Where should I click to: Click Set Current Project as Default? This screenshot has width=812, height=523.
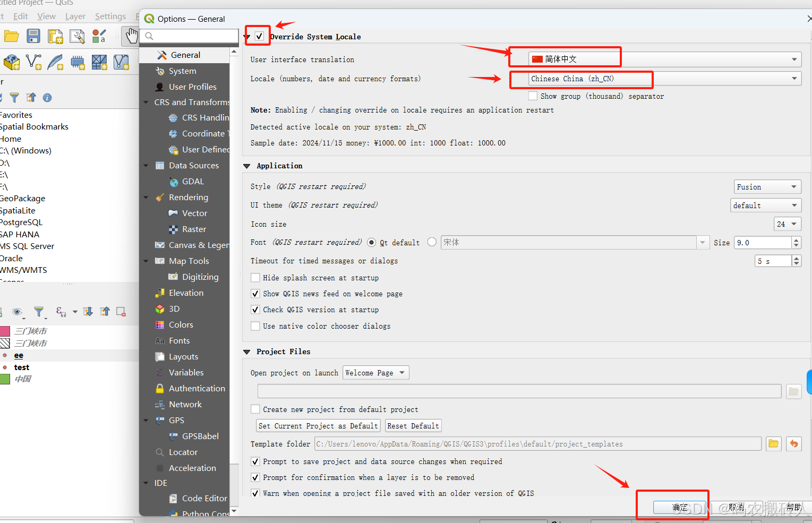318,426
